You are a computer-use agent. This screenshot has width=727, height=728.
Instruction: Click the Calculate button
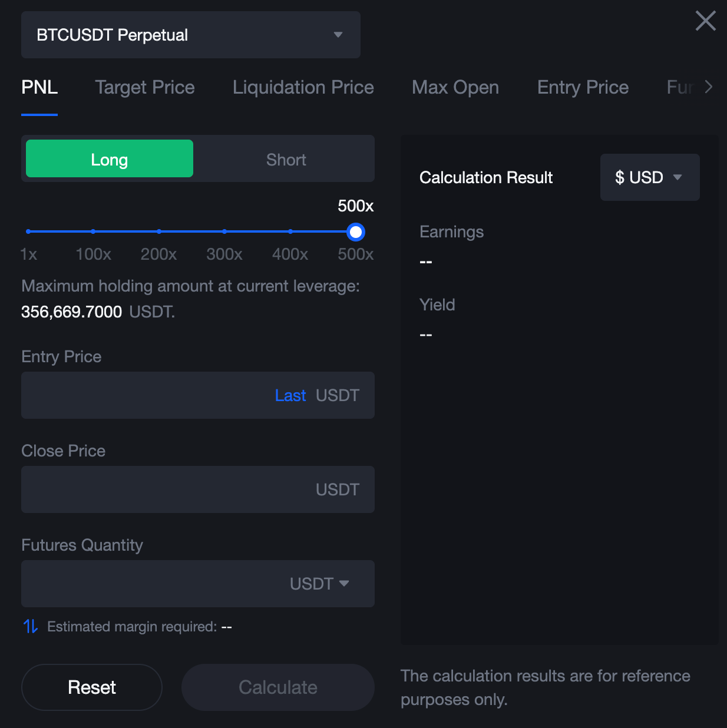coord(277,687)
